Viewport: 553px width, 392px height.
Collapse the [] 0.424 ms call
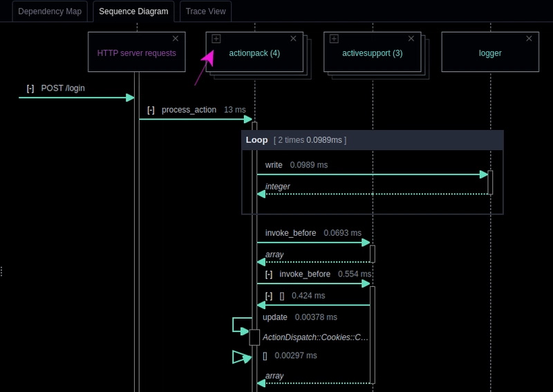pyautogui.click(x=269, y=296)
